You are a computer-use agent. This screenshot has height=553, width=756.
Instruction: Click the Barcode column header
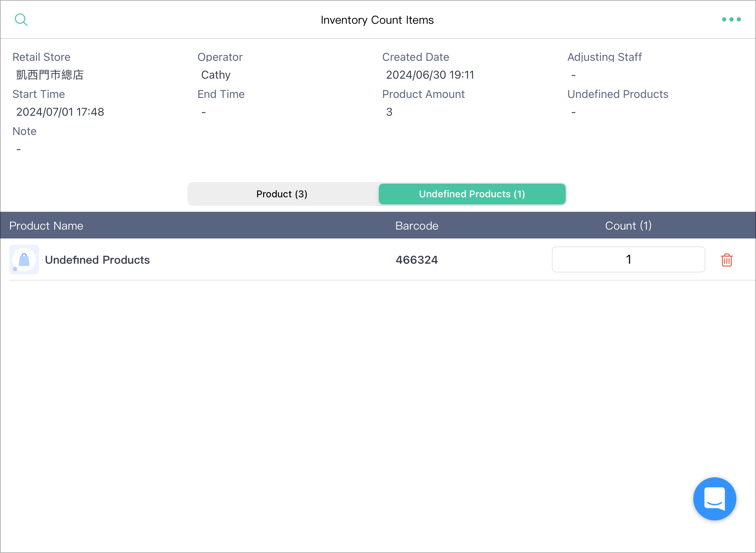[417, 226]
